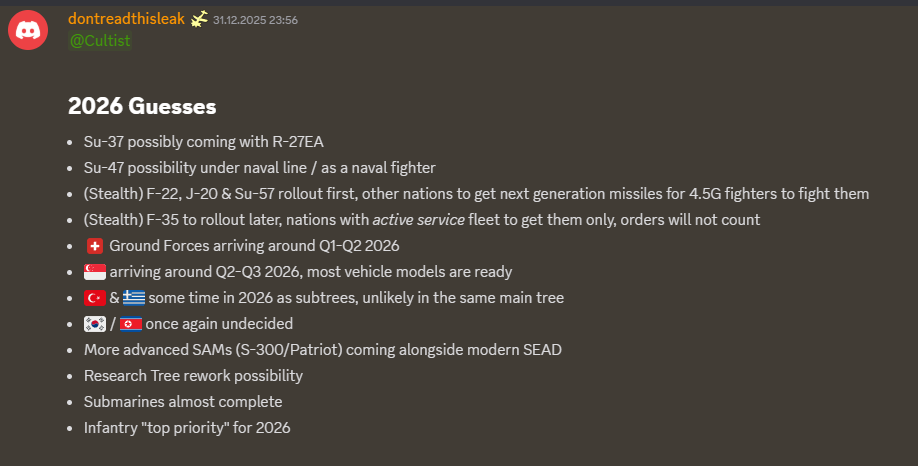Click "Research Tree rework possibility" text
The image size is (918, 466).
tap(193, 376)
